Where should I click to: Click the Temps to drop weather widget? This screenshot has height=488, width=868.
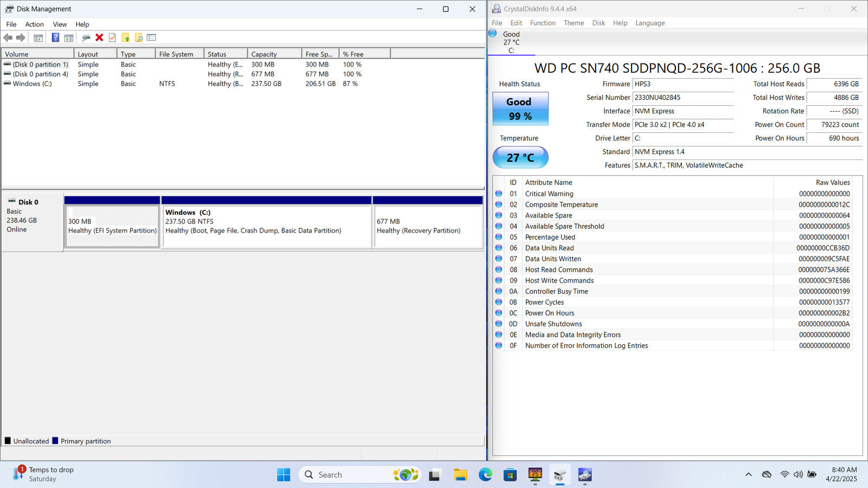pyautogui.click(x=43, y=474)
